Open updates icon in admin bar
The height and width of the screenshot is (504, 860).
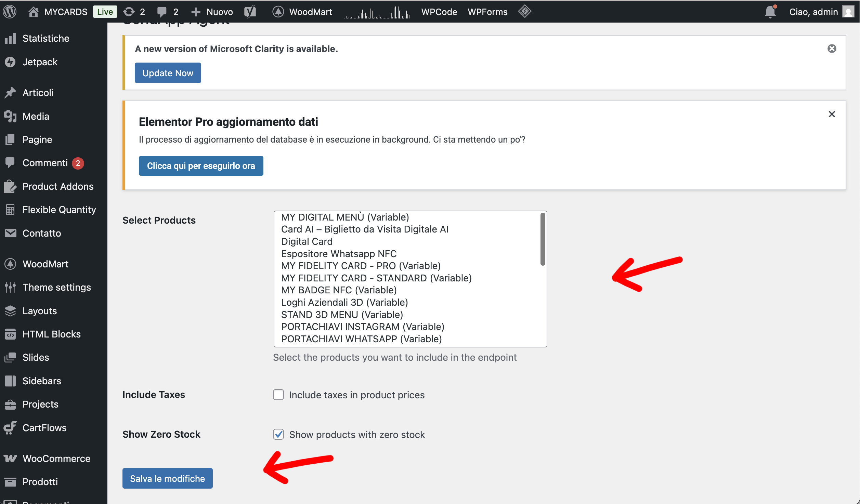[129, 12]
